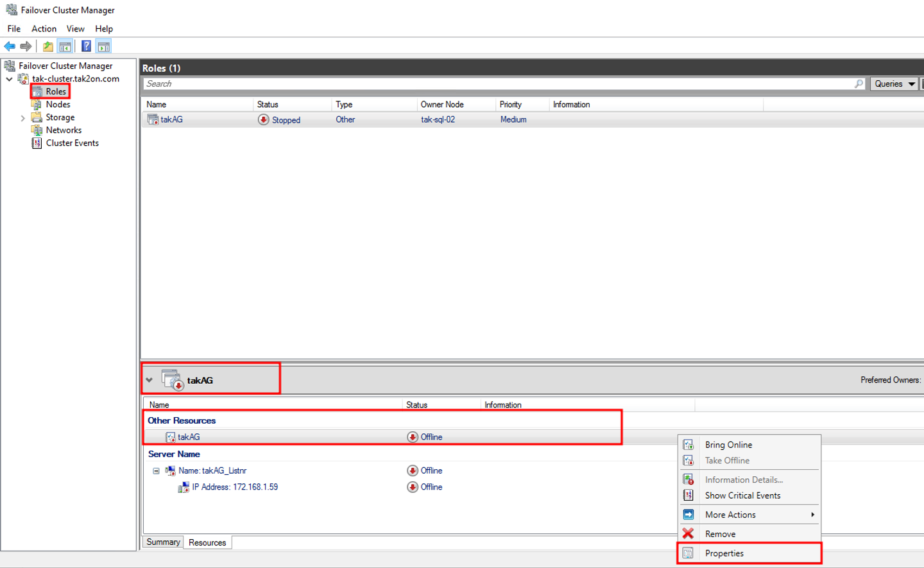Click the Other Resources group heading
This screenshot has height=568, width=924.
click(182, 420)
